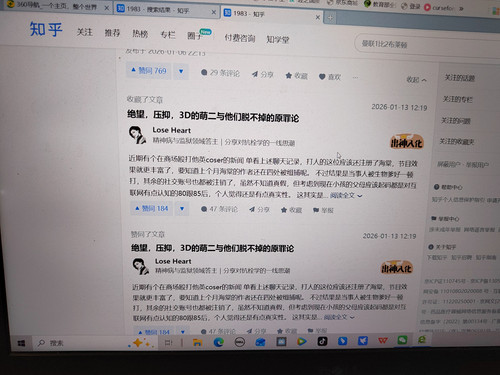Open the three-dots more menu

click(x=355, y=78)
